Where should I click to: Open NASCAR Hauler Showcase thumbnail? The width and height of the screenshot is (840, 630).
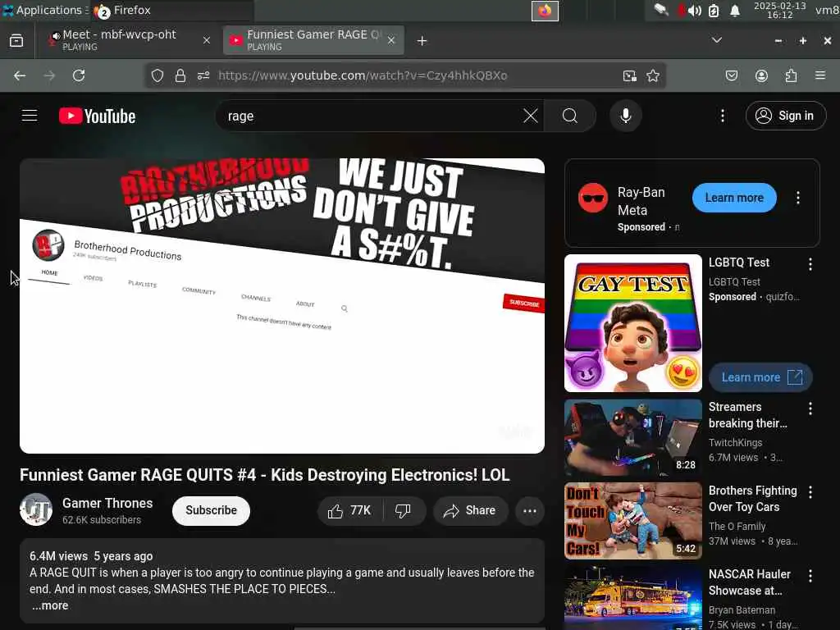click(632, 598)
